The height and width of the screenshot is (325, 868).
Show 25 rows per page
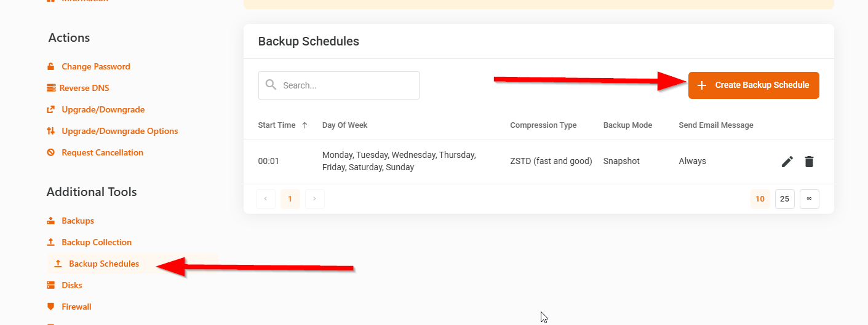tap(785, 199)
